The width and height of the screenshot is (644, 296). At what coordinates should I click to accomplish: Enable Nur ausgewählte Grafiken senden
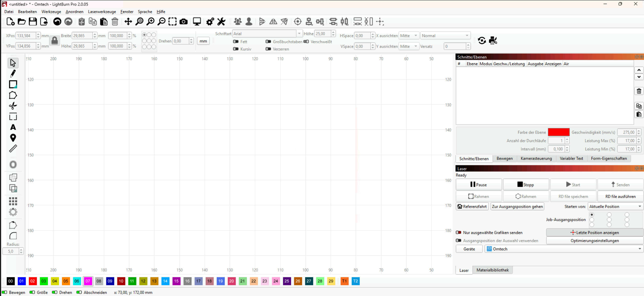pyautogui.click(x=459, y=232)
